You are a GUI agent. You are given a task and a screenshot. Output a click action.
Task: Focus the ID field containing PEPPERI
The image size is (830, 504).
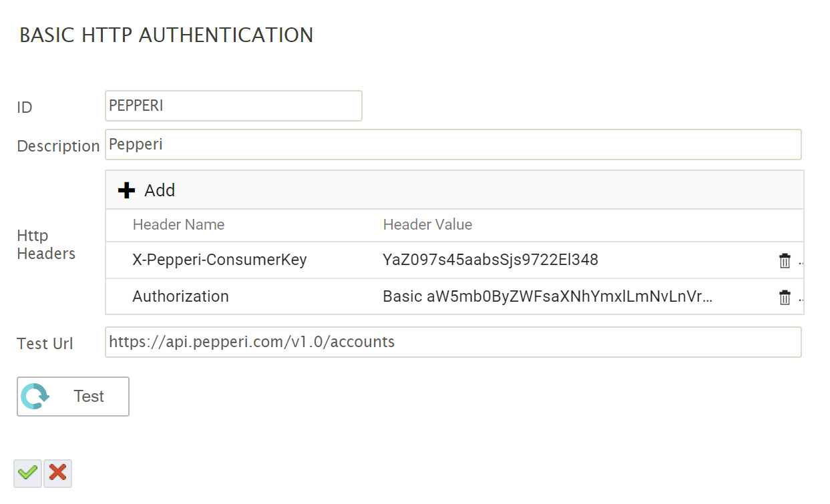point(233,106)
